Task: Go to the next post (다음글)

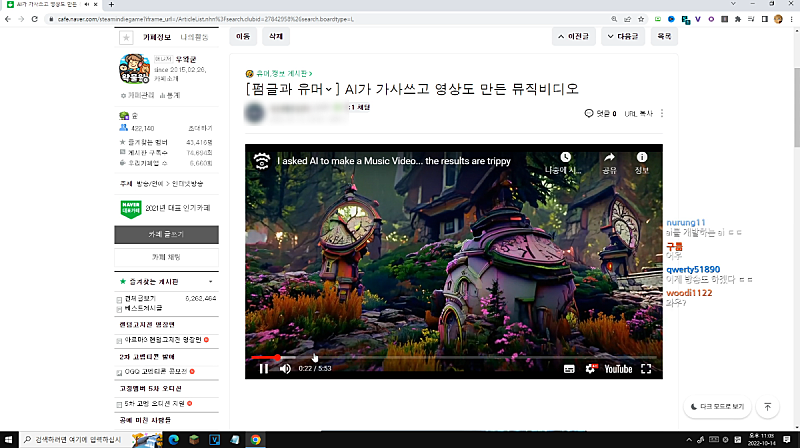Action: (624, 36)
